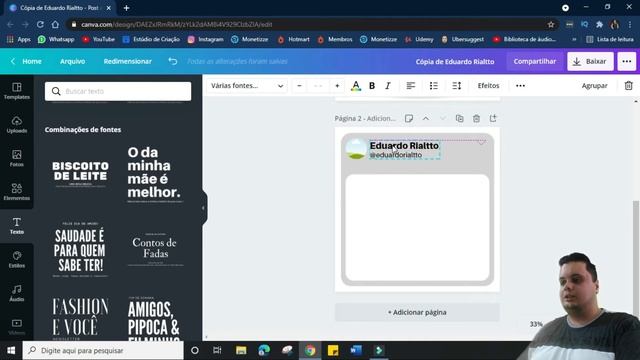Undo the last change

click(173, 61)
